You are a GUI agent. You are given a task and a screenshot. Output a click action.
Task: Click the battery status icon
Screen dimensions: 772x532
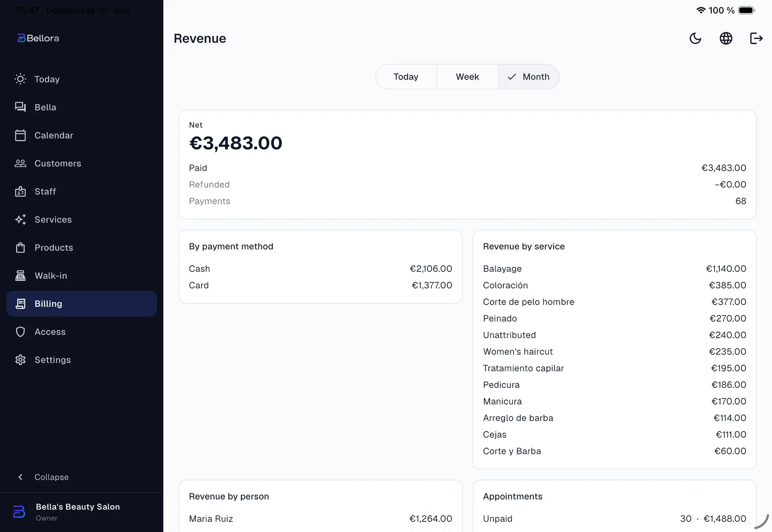pos(746,10)
